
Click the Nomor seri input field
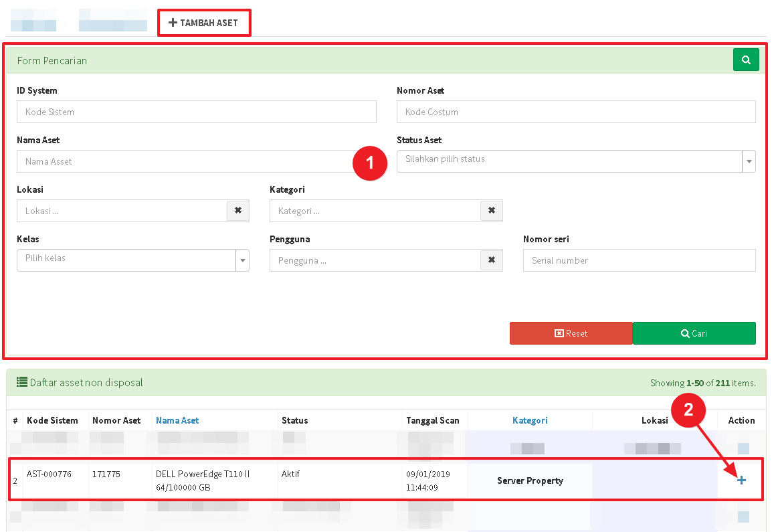tap(639, 260)
